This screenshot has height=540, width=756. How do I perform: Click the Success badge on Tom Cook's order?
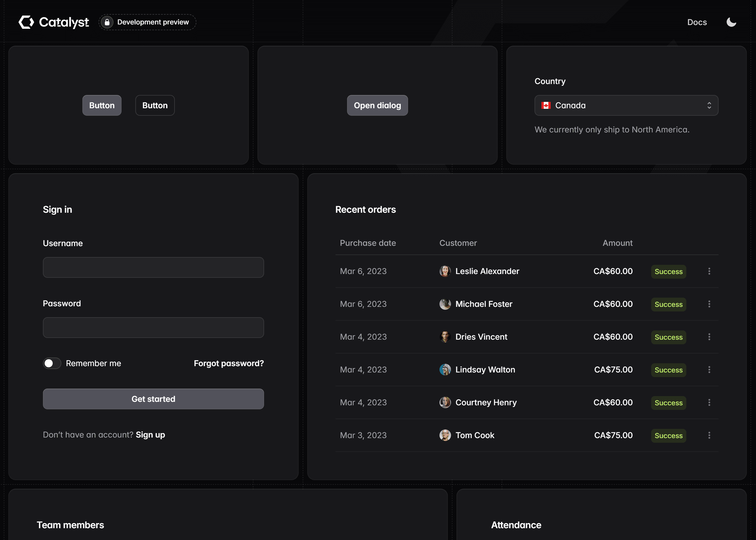(x=668, y=435)
